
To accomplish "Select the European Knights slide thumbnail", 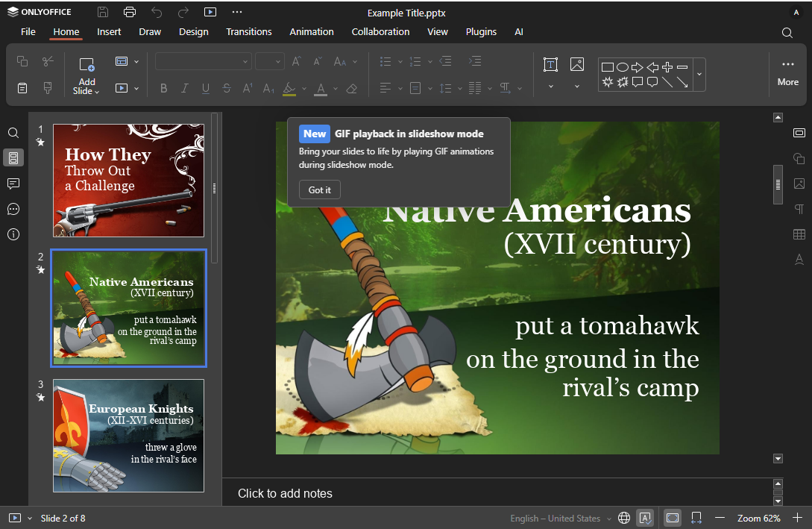I will [128, 436].
